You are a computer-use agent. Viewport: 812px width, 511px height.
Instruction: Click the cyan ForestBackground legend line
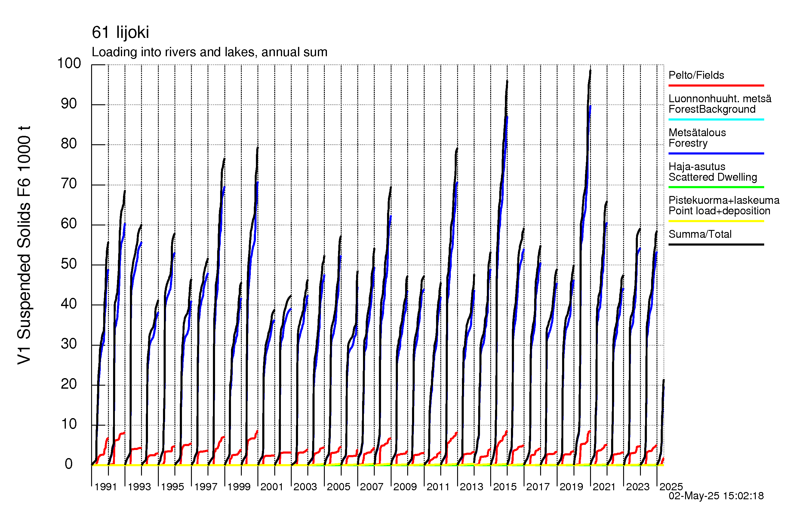(716, 119)
